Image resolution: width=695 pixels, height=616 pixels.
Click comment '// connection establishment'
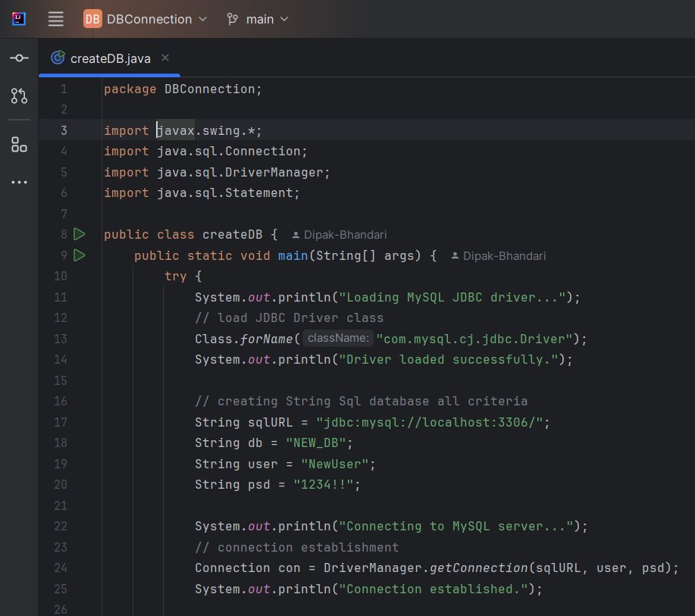point(297,547)
